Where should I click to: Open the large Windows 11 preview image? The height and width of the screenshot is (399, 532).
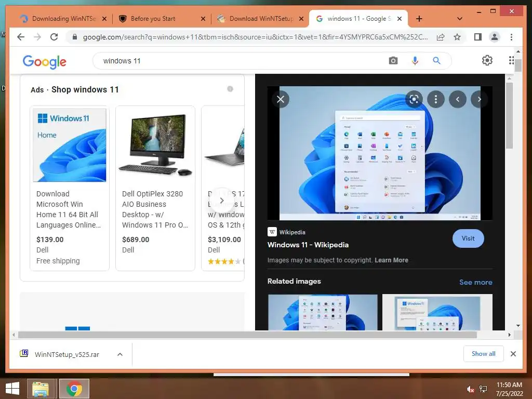click(380, 153)
